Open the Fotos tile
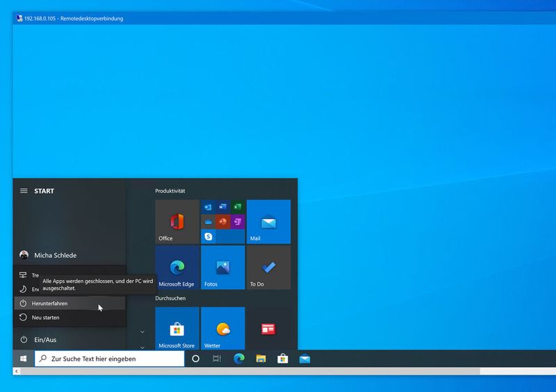 pyautogui.click(x=222, y=268)
